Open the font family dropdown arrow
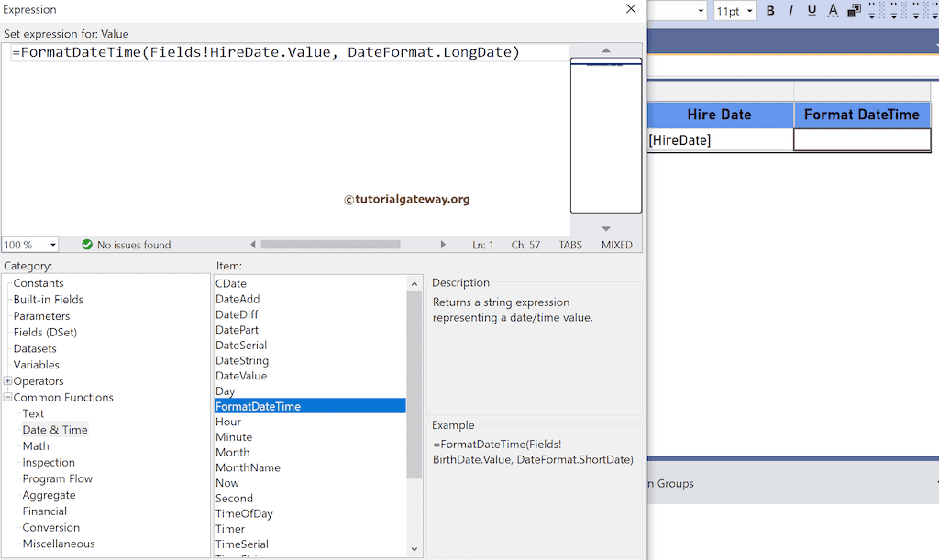The image size is (939, 560). click(701, 11)
